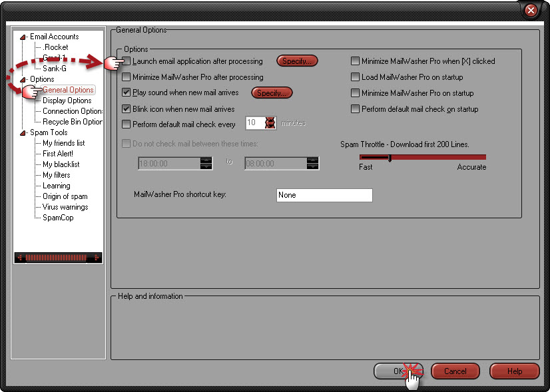Enable Minimize MailWasher Pro after processing
The width and height of the screenshot is (550, 392).
click(127, 77)
